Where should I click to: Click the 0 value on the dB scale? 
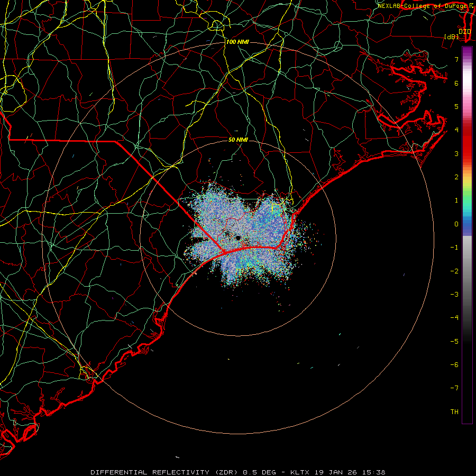tap(456, 224)
